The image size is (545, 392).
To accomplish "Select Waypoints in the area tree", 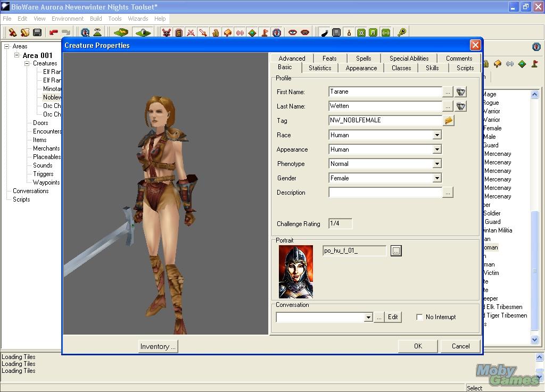I will [x=46, y=182].
